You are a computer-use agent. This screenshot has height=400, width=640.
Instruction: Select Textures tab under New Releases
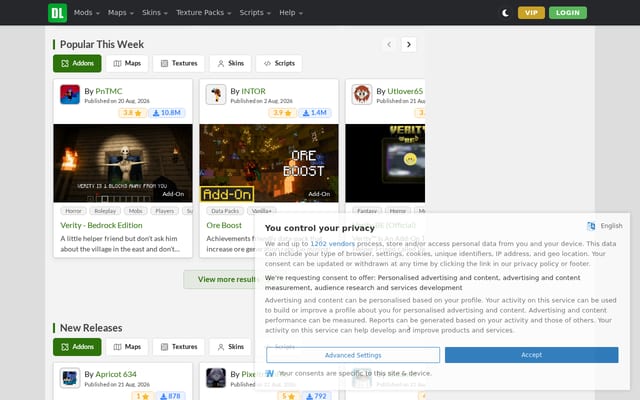[x=178, y=347]
